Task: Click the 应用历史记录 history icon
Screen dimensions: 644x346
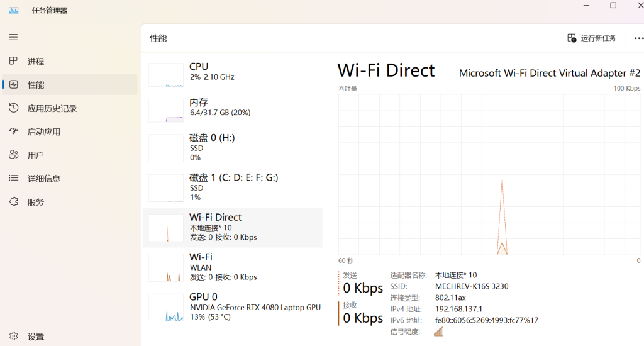Action: click(13, 108)
